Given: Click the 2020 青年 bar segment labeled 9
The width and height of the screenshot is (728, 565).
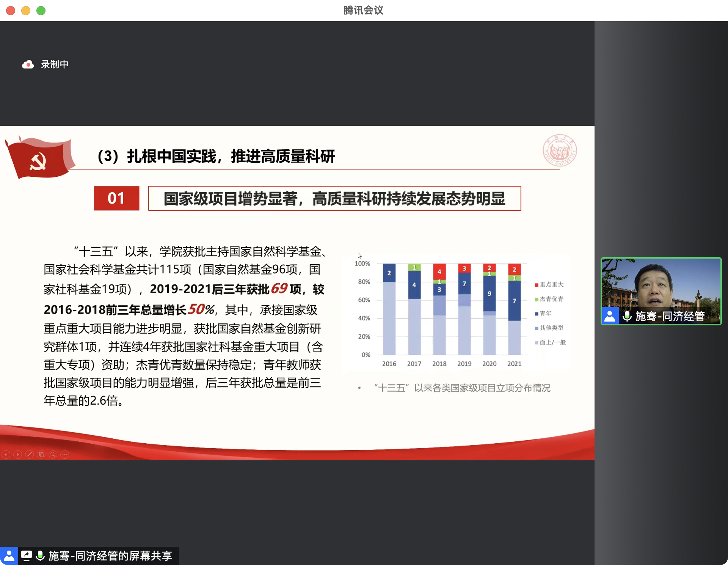Looking at the screenshot, I should coord(489,293).
